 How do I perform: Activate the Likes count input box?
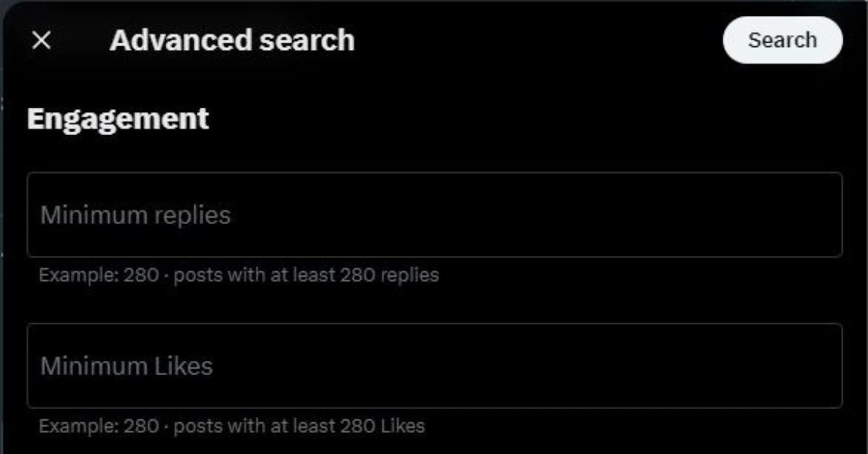pos(434,366)
